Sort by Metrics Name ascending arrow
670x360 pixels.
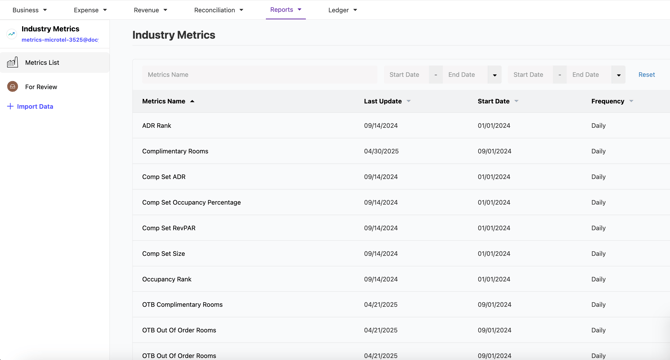[x=192, y=101]
